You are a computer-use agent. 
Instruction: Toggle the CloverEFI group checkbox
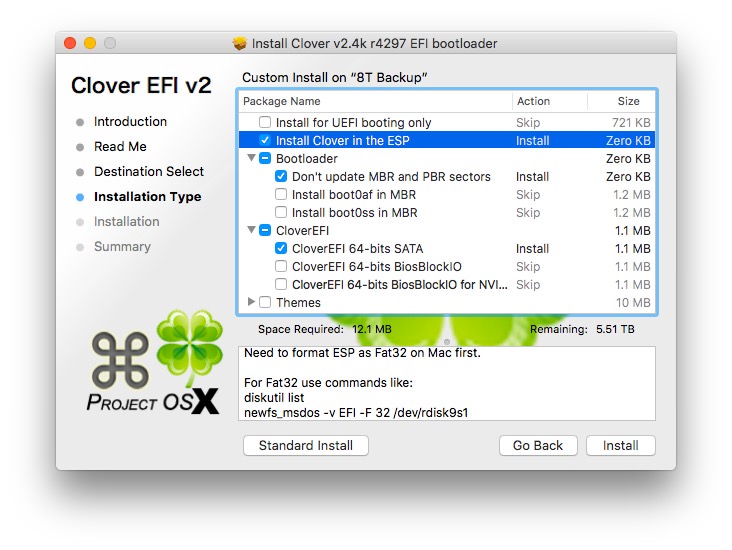265,230
